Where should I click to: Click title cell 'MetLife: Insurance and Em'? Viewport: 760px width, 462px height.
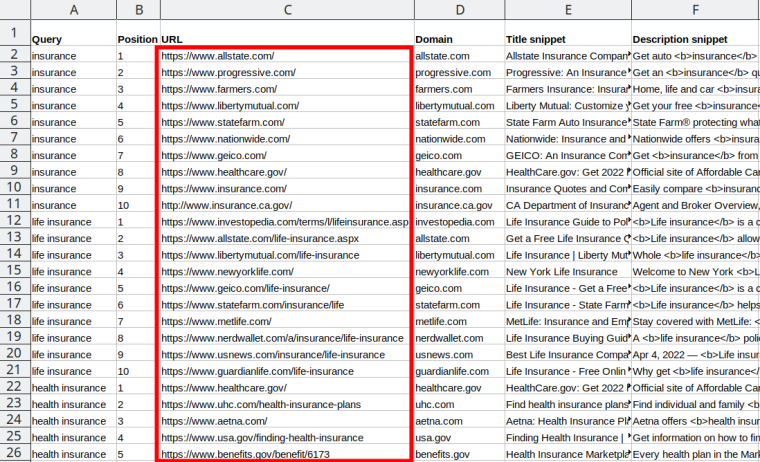click(568, 320)
